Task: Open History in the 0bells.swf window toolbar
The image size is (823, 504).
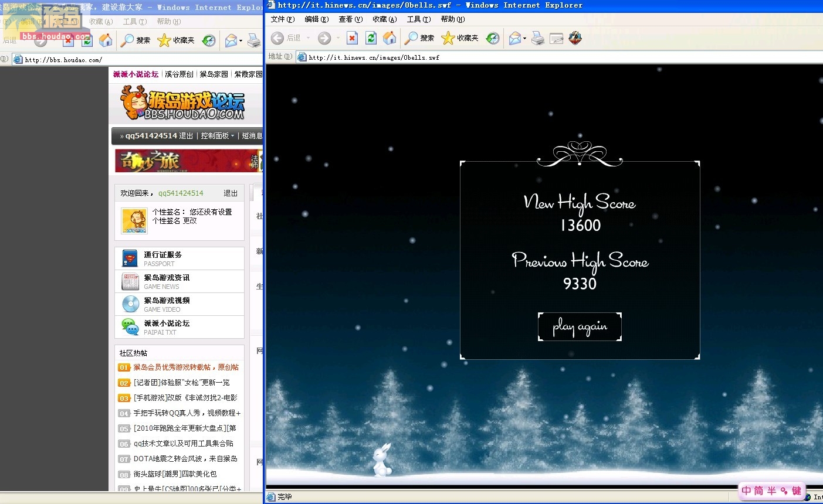Action: 493,38
